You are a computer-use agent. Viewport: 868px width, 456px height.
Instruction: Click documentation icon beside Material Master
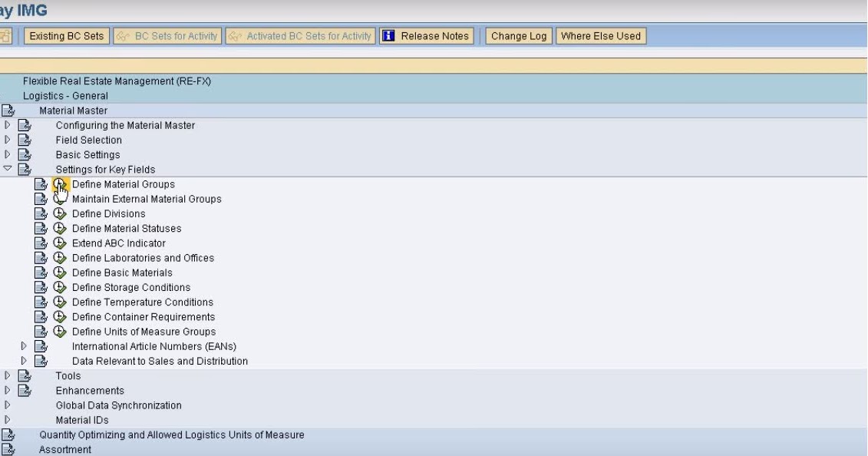click(8, 110)
